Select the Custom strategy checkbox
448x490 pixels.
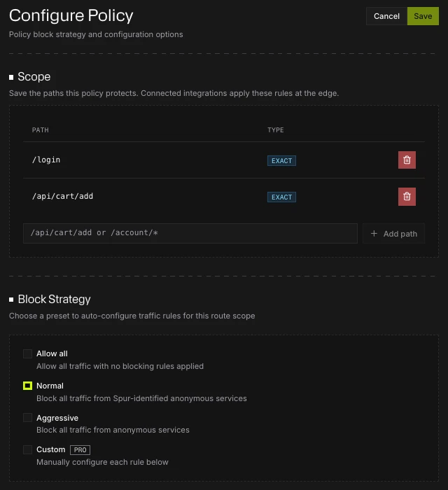point(27,449)
